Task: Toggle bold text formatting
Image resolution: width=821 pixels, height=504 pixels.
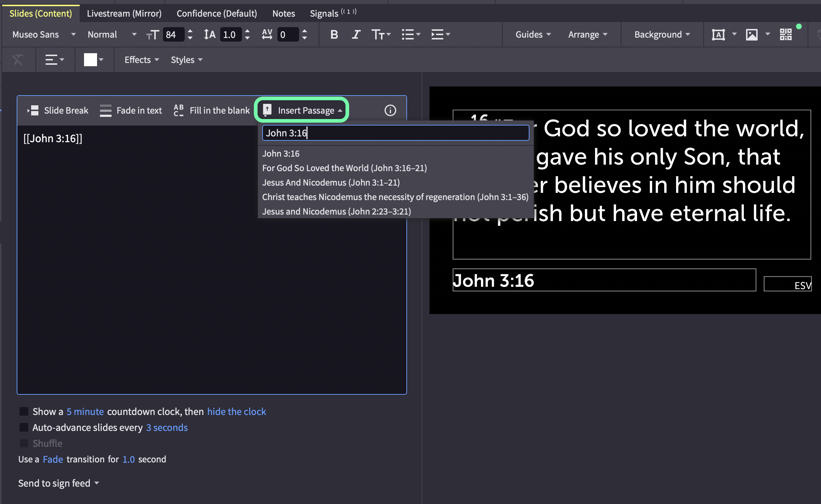Action: (334, 34)
